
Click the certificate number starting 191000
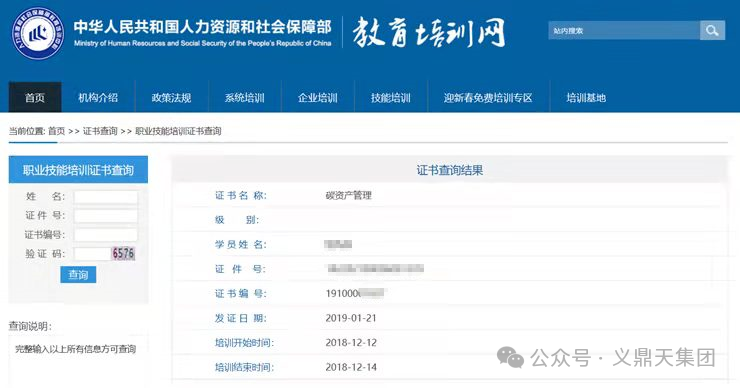click(355, 294)
